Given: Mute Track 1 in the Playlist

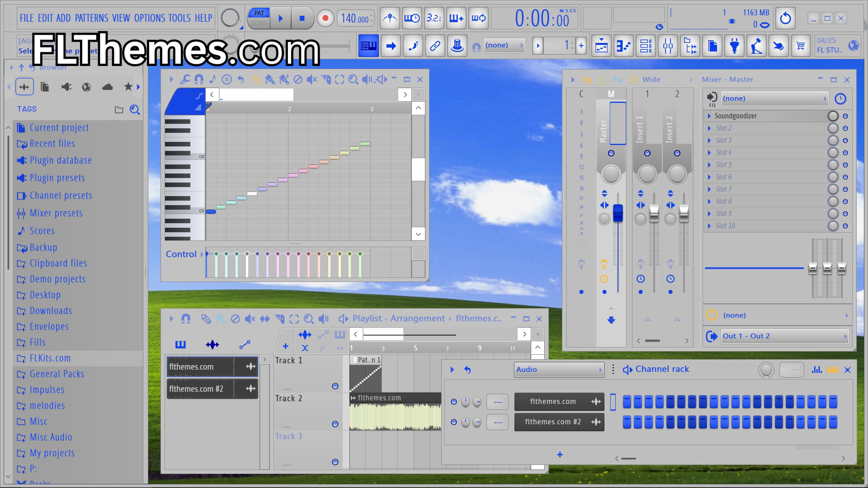Looking at the screenshot, I should click(335, 386).
